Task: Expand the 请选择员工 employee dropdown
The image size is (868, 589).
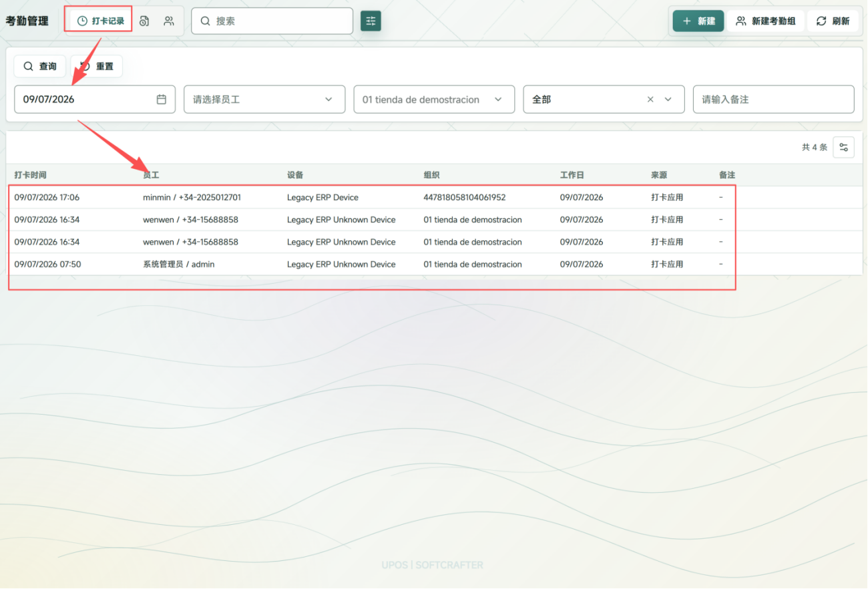Action: (x=264, y=99)
